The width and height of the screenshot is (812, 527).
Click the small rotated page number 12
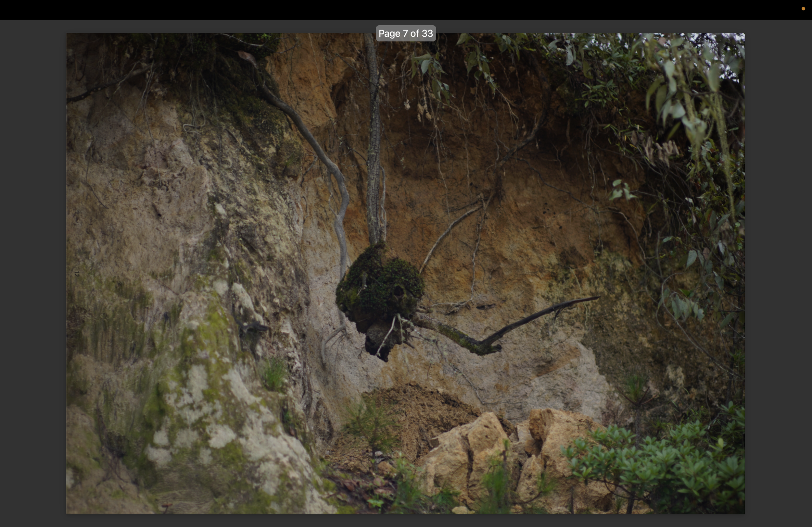pyautogui.click(x=77, y=274)
